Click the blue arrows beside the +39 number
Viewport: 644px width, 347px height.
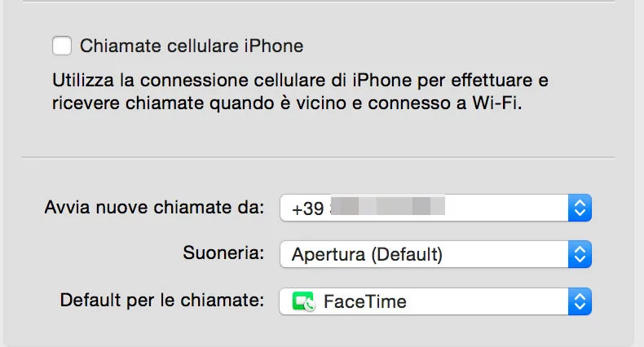pos(579,208)
